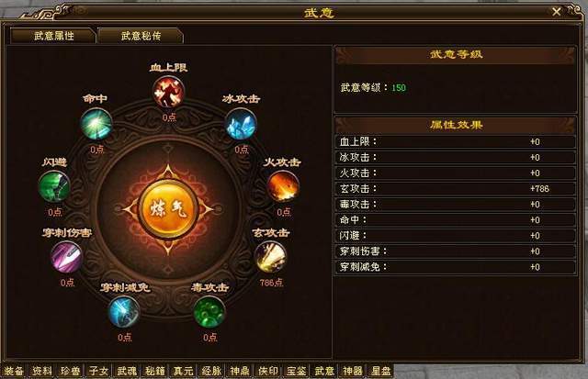Click the 玄攻击 +786 attribute row

click(x=456, y=189)
